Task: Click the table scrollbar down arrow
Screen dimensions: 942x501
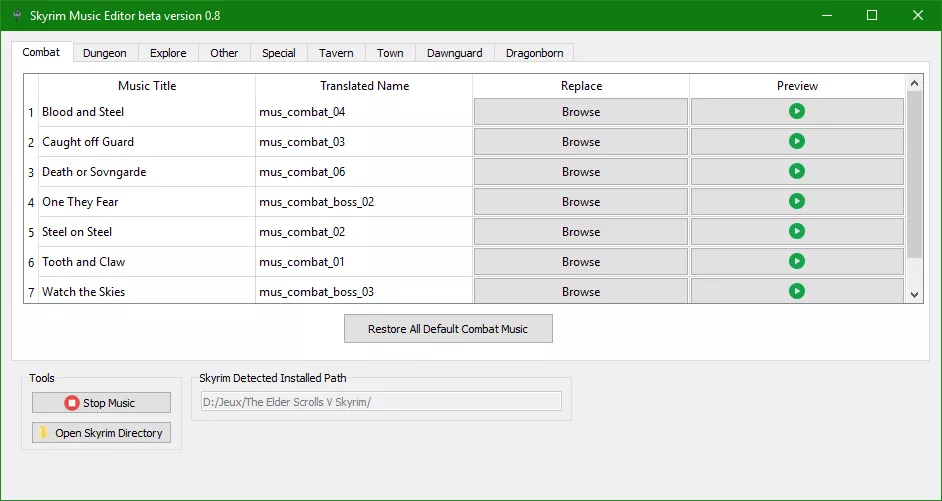Action: coord(914,294)
